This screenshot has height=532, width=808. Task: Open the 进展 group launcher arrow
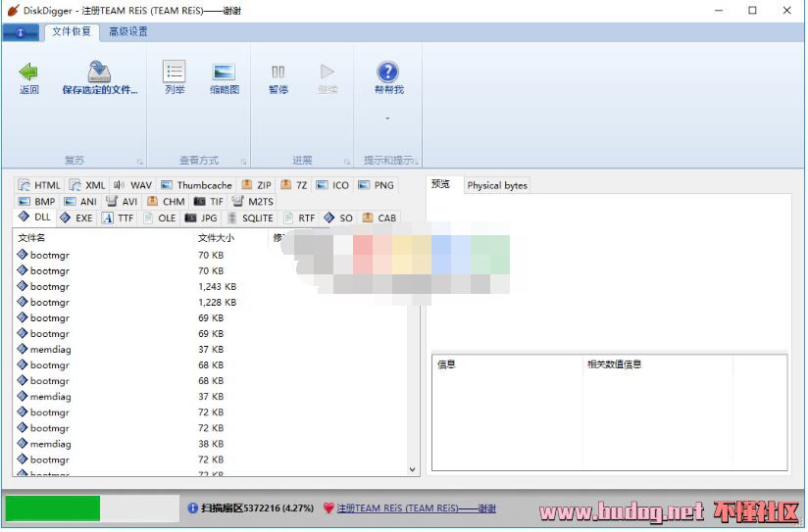pos(347,162)
